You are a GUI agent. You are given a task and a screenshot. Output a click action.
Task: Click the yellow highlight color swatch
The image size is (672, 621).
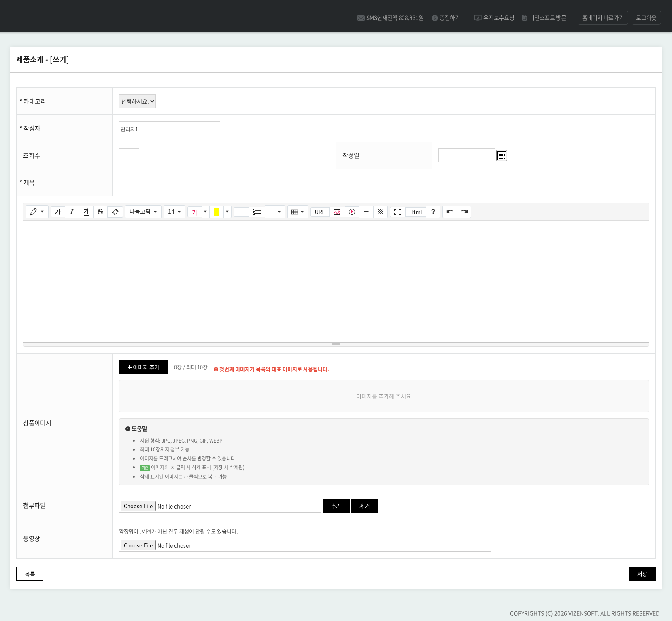coord(216,212)
